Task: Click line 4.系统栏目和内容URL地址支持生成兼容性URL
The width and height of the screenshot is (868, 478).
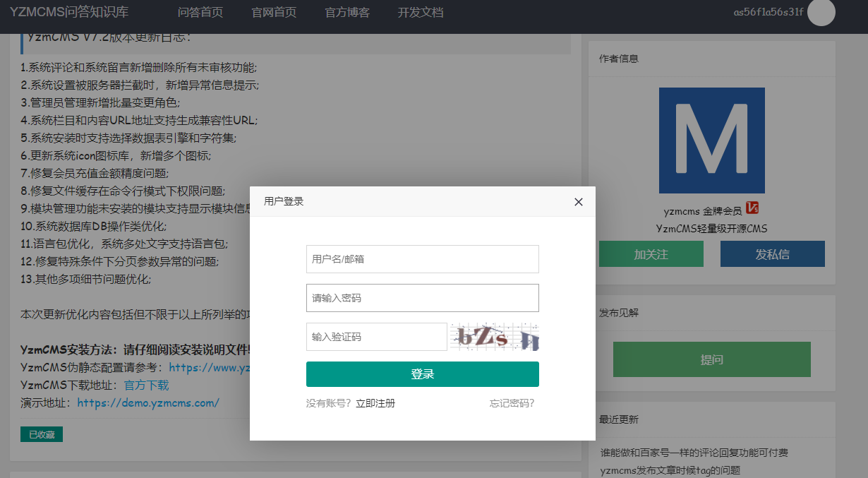Action: click(139, 120)
